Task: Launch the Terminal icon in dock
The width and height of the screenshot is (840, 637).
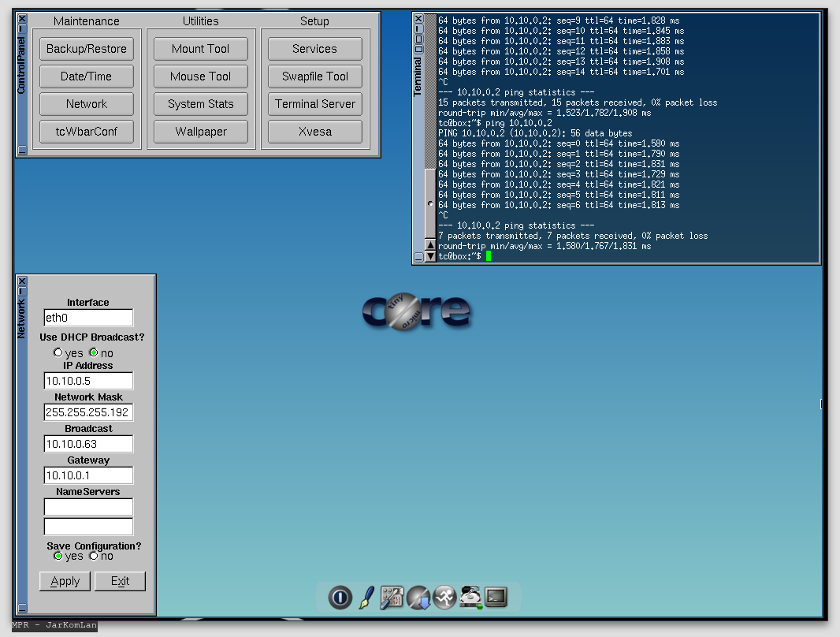Action: coord(496,598)
